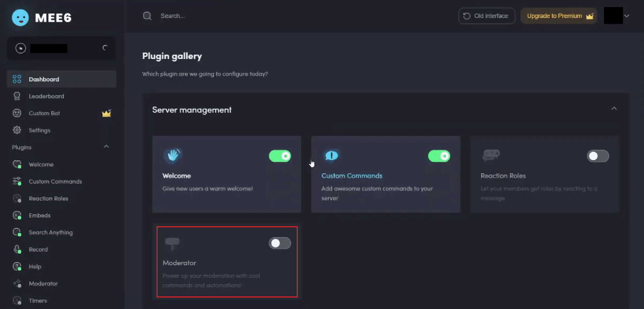This screenshot has height=309, width=644.
Task: Click the Search input field
Action: 173,16
